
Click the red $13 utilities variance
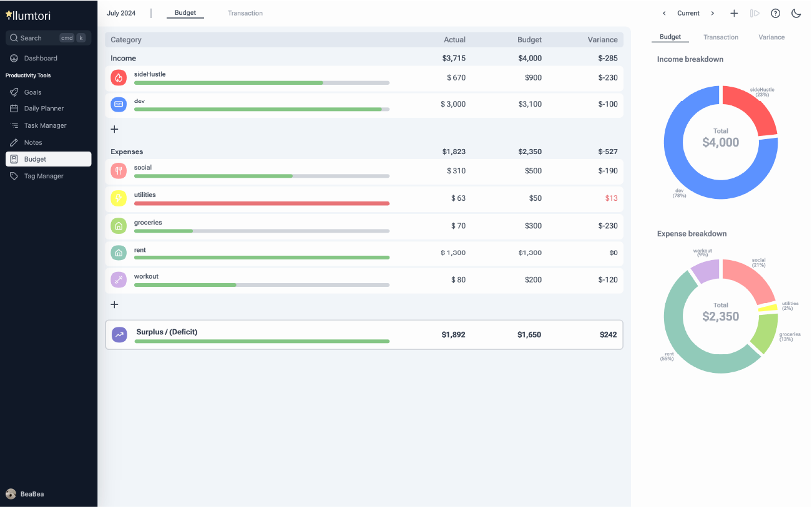(x=611, y=198)
